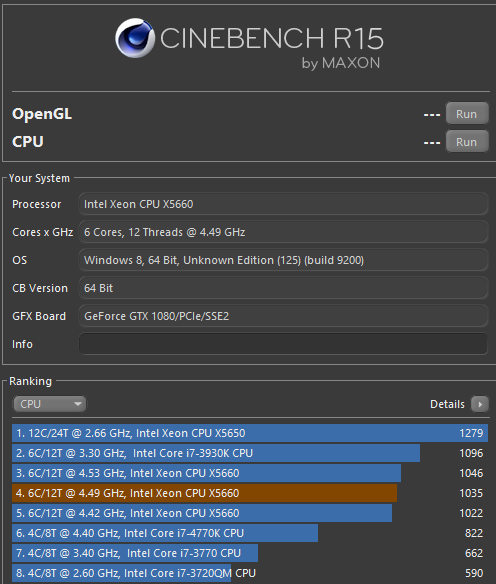Select highlighted orange entry scoring 1035
The width and height of the screenshot is (496, 584).
(250, 493)
